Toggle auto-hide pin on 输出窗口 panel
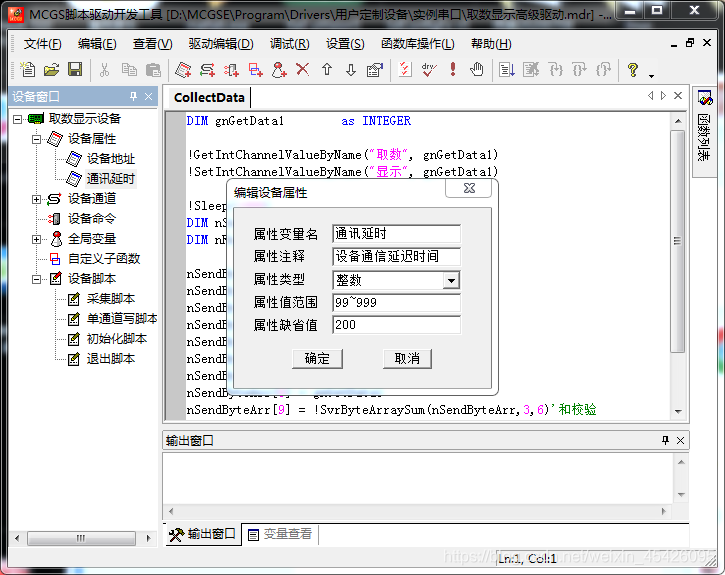This screenshot has width=725, height=575. coord(665,441)
